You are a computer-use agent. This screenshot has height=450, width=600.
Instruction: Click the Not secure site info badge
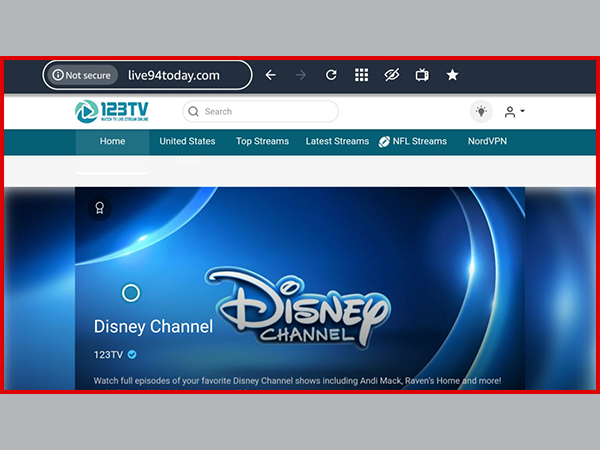[x=82, y=75]
